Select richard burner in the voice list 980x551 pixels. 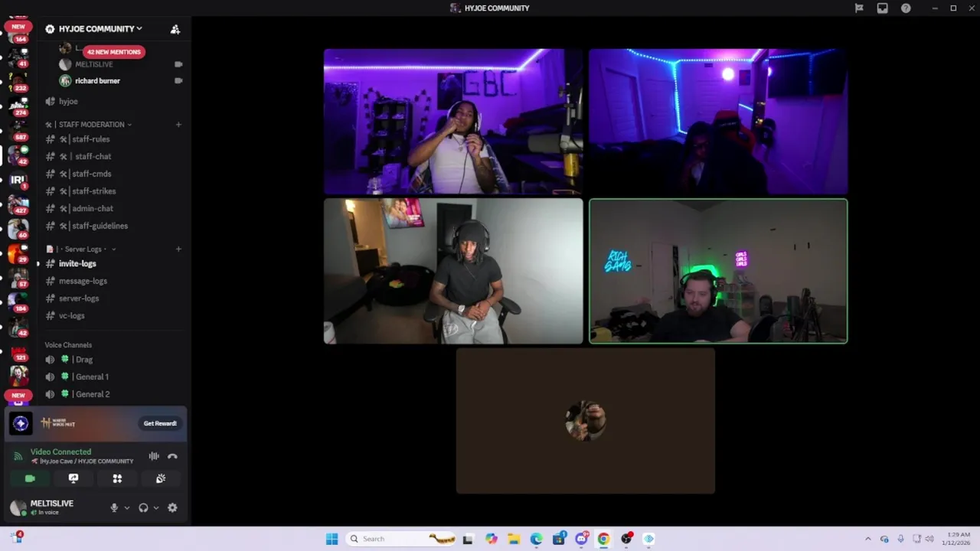(x=97, y=80)
